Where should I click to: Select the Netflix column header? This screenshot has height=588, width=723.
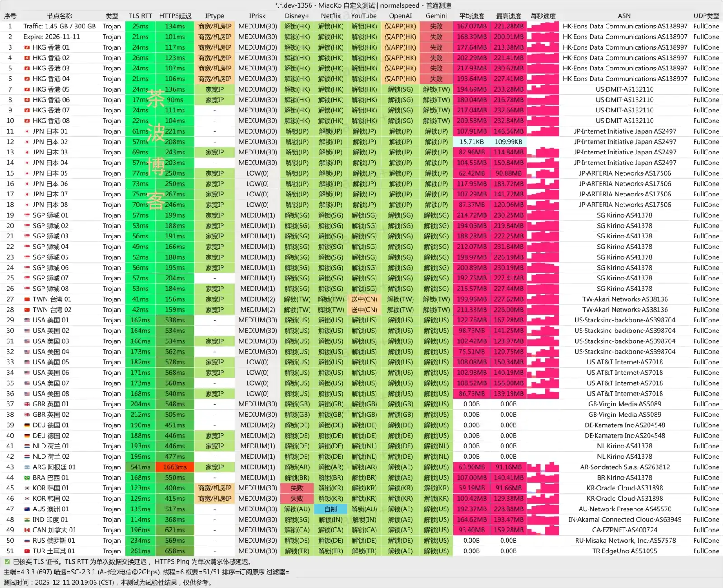click(330, 16)
